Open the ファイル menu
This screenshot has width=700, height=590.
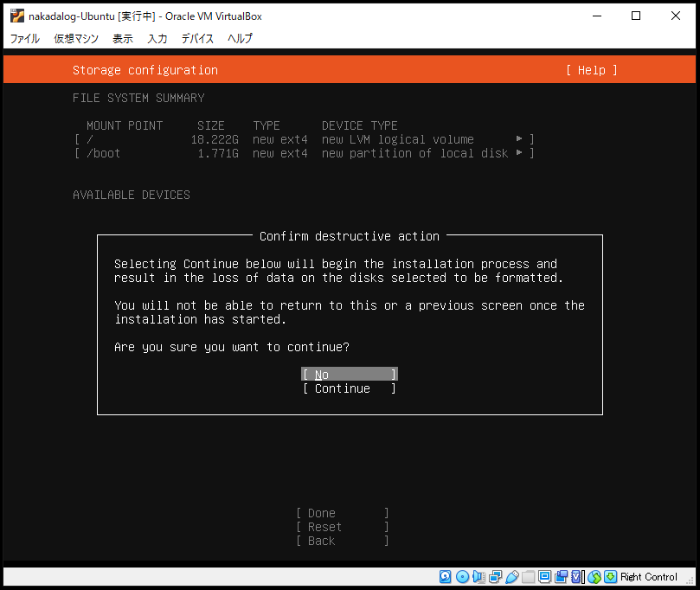(x=24, y=39)
